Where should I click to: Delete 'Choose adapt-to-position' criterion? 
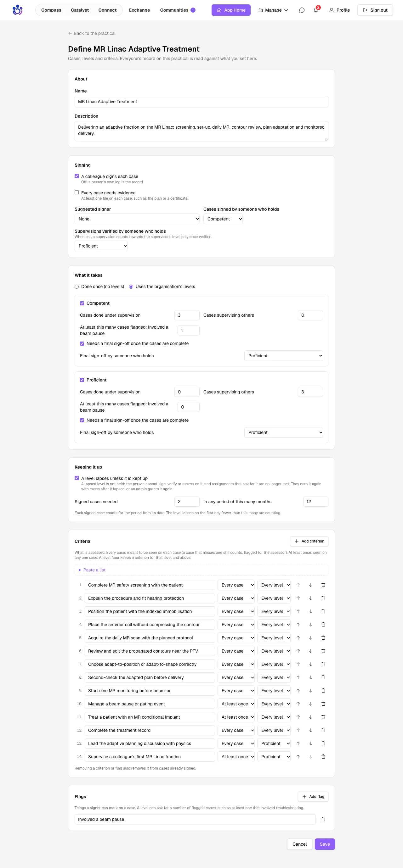323,664
